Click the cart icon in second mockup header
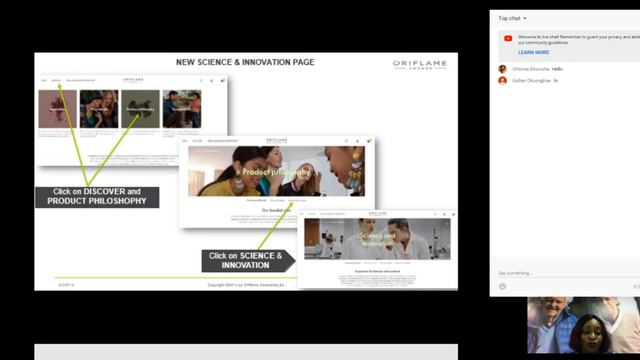 [x=369, y=141]
